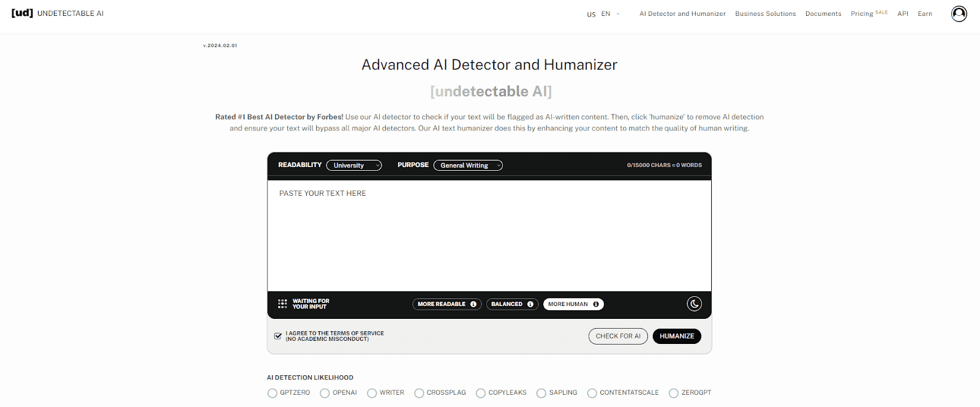This screenshot has width=980, height=407.
Task: Click the user profile avatar icon
Action: pyautogui.click(x=959, y=13)
